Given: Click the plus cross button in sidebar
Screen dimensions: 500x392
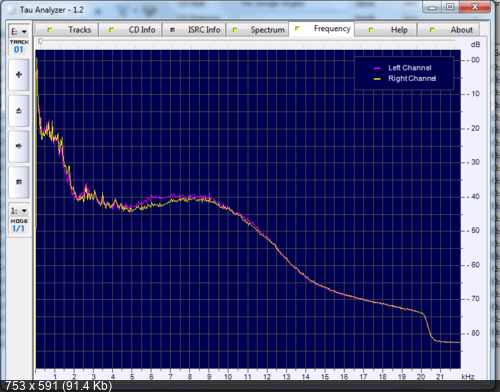Looking at the screenshot, I should point(19,75).
